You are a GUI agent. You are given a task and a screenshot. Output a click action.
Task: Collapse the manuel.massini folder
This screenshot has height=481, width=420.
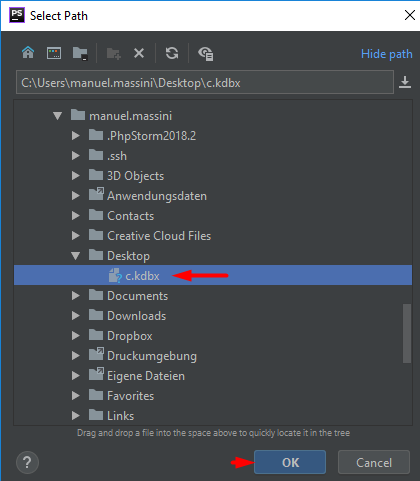(x=58, y=116)
